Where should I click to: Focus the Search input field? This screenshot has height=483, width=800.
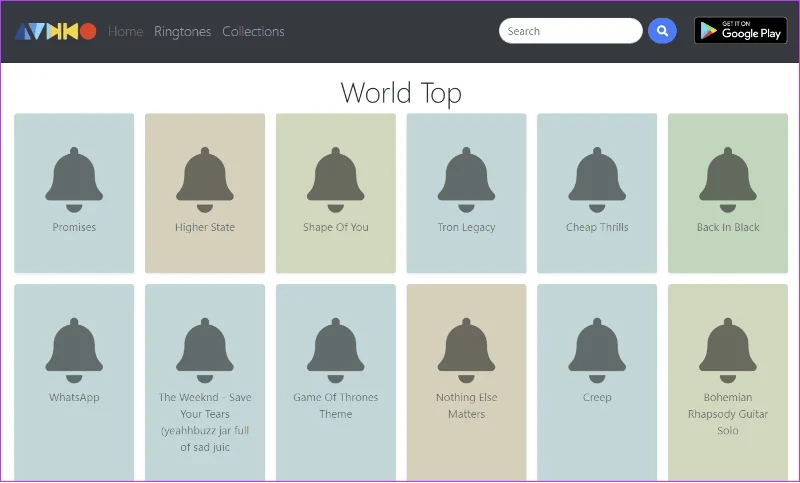point(570,31)
